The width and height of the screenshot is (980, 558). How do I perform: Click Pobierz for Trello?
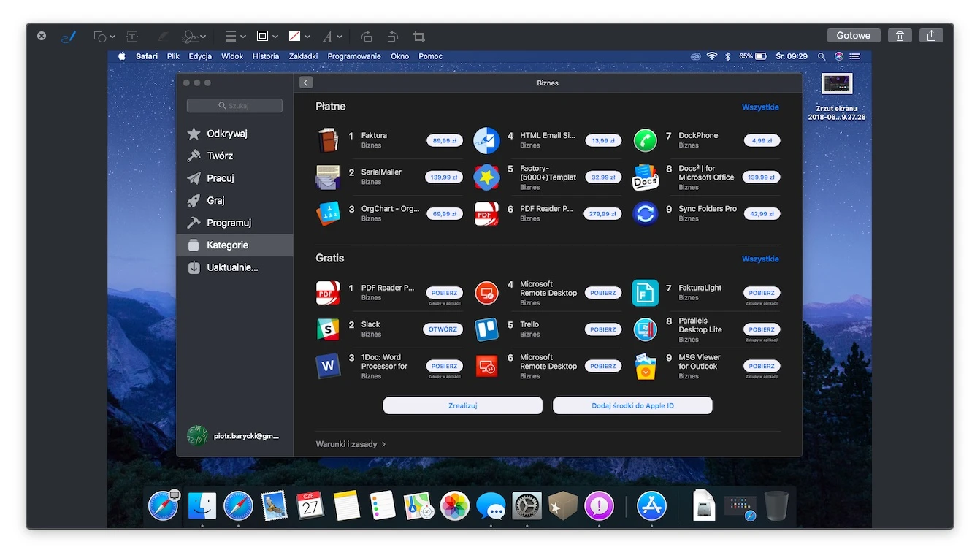[603, 329]
